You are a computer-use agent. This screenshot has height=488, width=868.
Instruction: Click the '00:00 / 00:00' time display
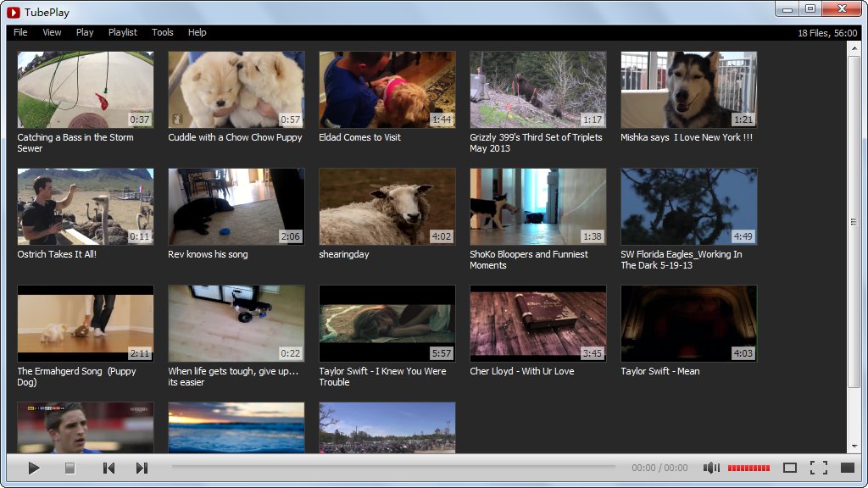[x=659, y=468]
